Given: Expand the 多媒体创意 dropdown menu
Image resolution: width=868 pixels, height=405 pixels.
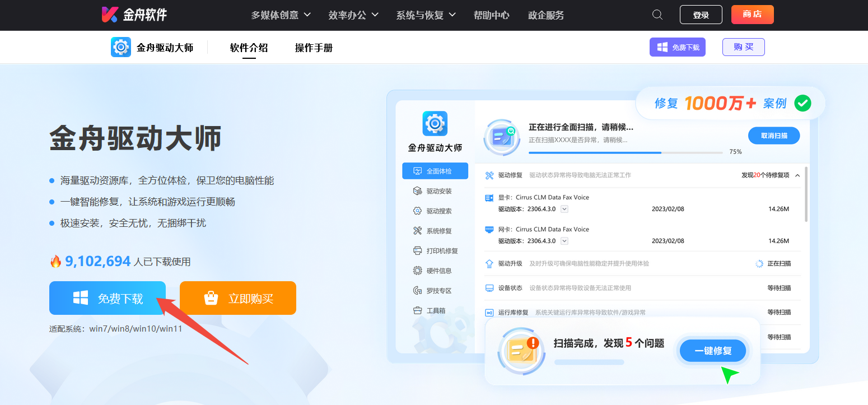Looking at the screenshot, I should [x=281, y=15].
